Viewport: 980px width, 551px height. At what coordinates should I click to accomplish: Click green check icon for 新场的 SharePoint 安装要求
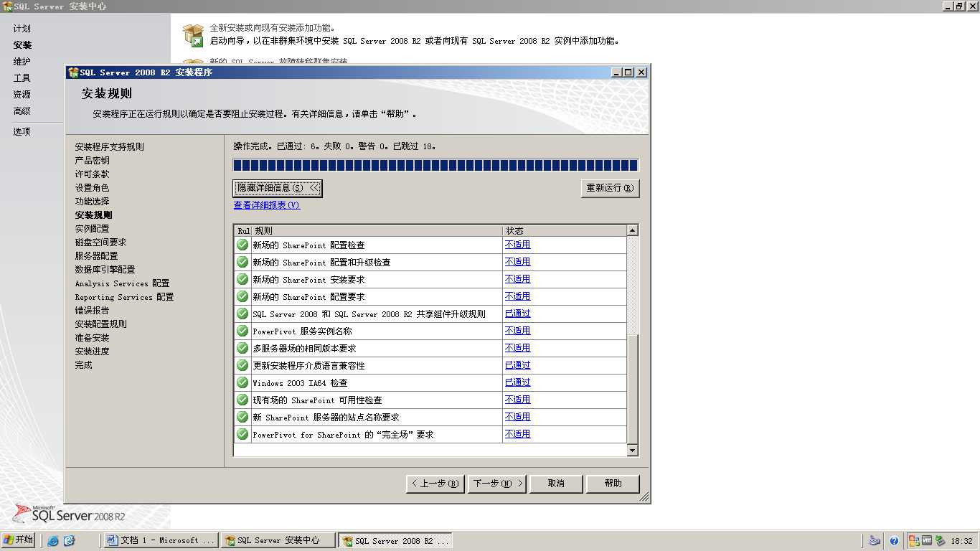pyautogui.click(x=242, y=279)
